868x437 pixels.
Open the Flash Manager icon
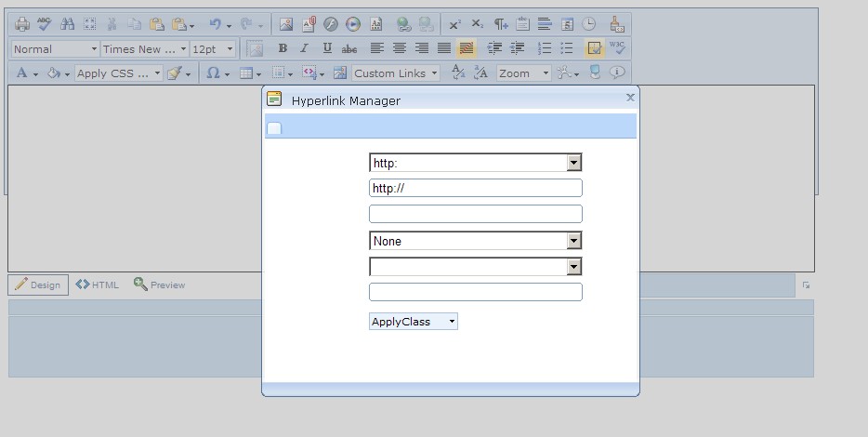(331, 24)
